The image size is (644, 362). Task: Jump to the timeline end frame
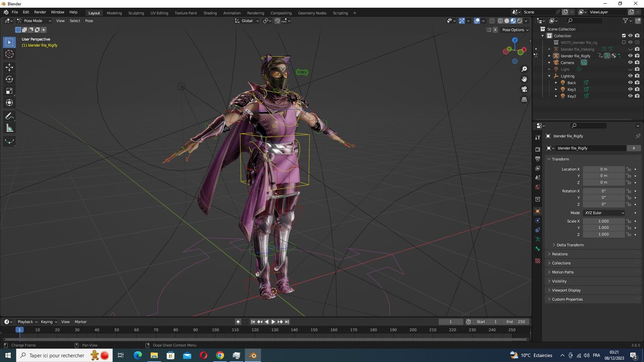(x=287, y=322)
